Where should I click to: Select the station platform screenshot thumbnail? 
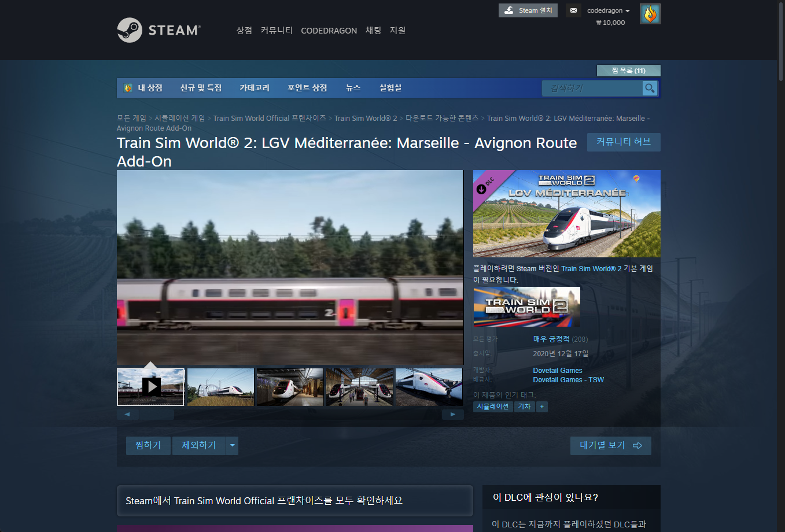359,387
